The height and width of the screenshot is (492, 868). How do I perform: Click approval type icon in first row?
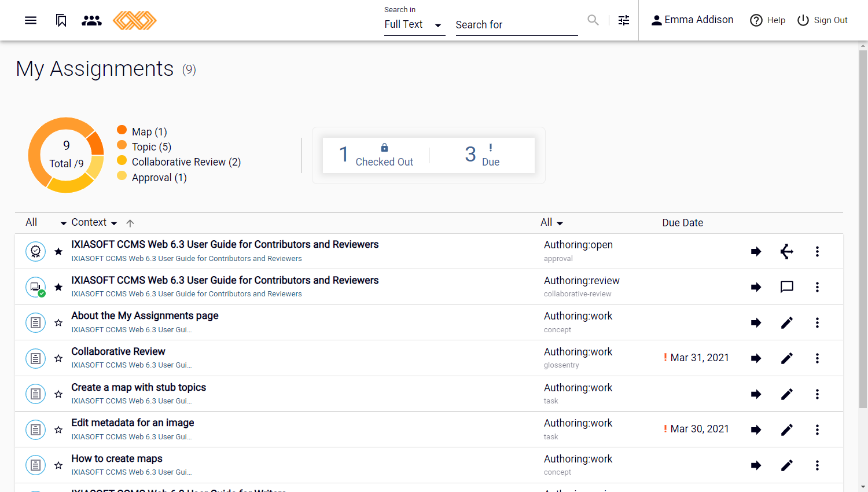(36, 251)
